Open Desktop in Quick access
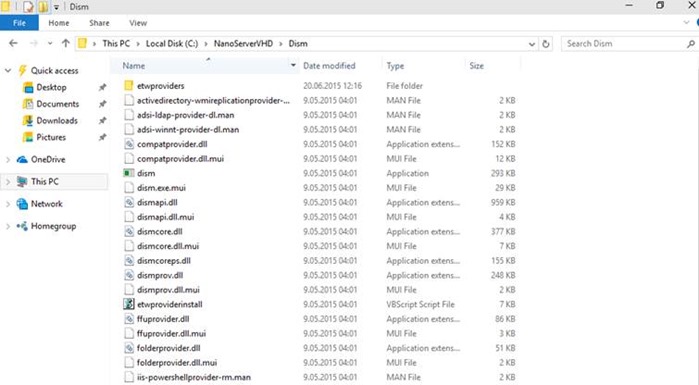Image resolution: width=699 pixels, height=385 pixels. (51, 87)
